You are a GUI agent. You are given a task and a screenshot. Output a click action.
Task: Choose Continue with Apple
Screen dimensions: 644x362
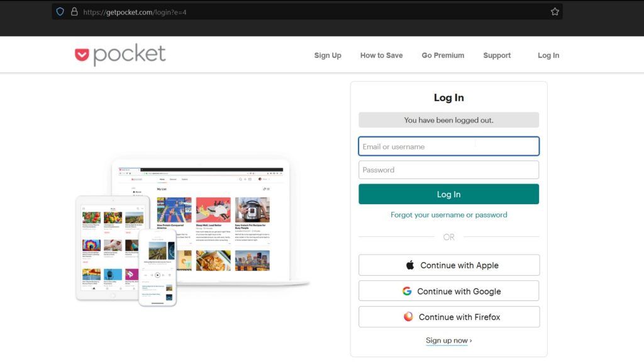click(x=449, y=265)
